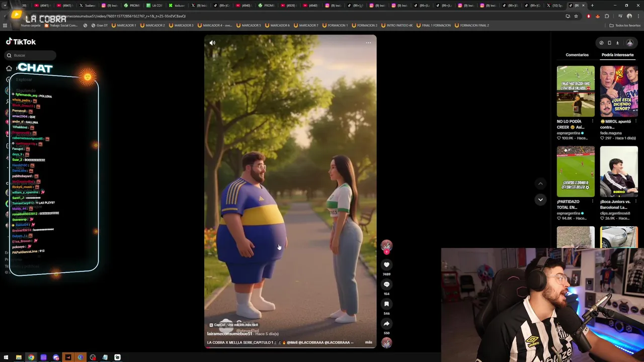Expand video description with más
The height and width of the screenshot is (362, 644).
click(368, 342)
